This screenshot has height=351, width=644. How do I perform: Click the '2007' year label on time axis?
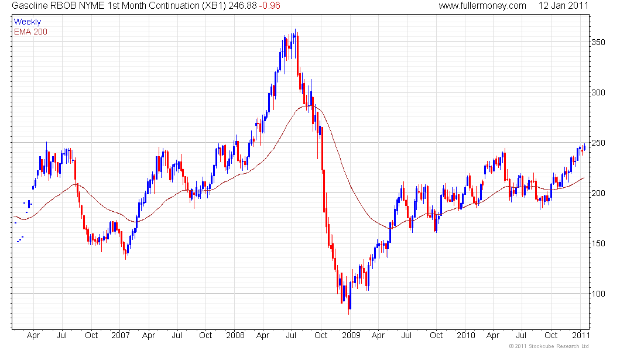click(121, 335)
